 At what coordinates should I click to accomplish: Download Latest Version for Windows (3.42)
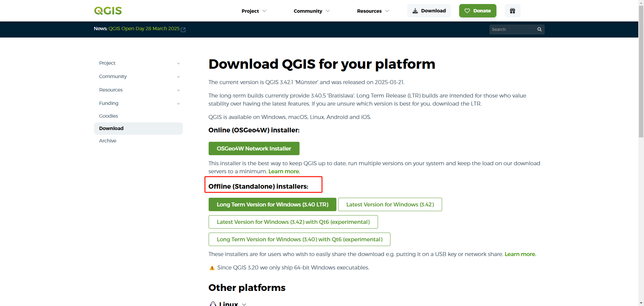(x=390, y=204)
